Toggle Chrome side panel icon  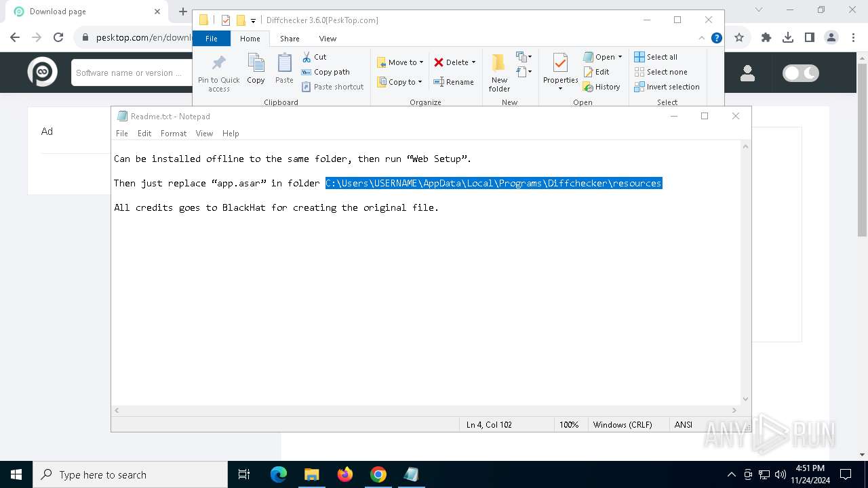pyautogui.click(x=810, y=37)
